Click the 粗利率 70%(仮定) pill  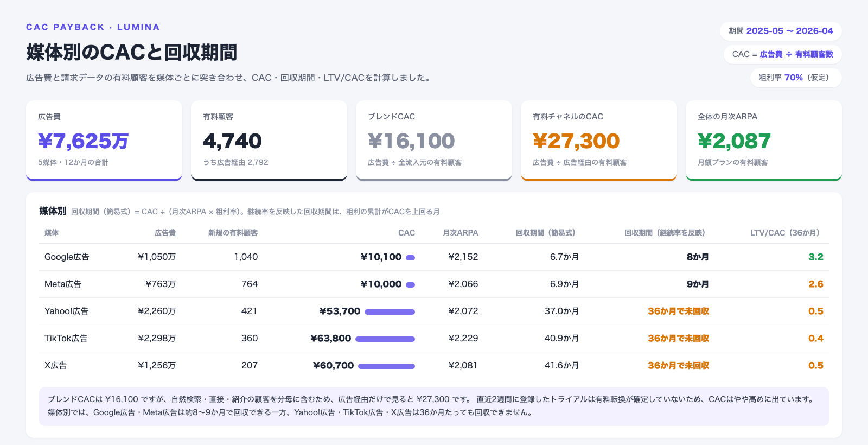pos(796,78)
